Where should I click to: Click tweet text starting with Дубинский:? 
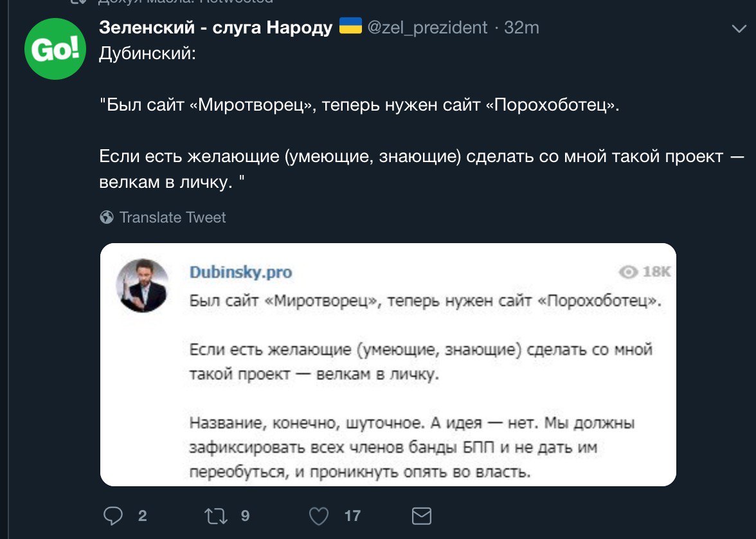pyautogui.click(x=422, y=117)
